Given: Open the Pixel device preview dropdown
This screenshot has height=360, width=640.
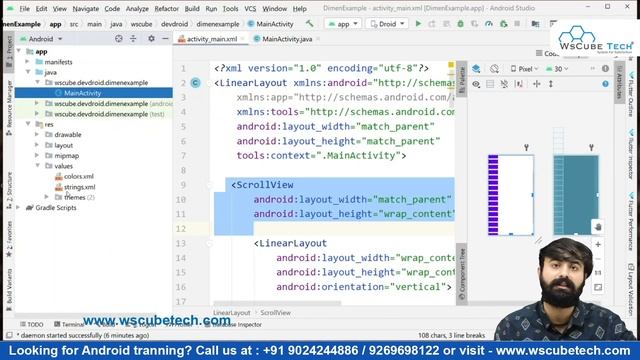Looking at the screenshot, I should [x=524, y=69].
